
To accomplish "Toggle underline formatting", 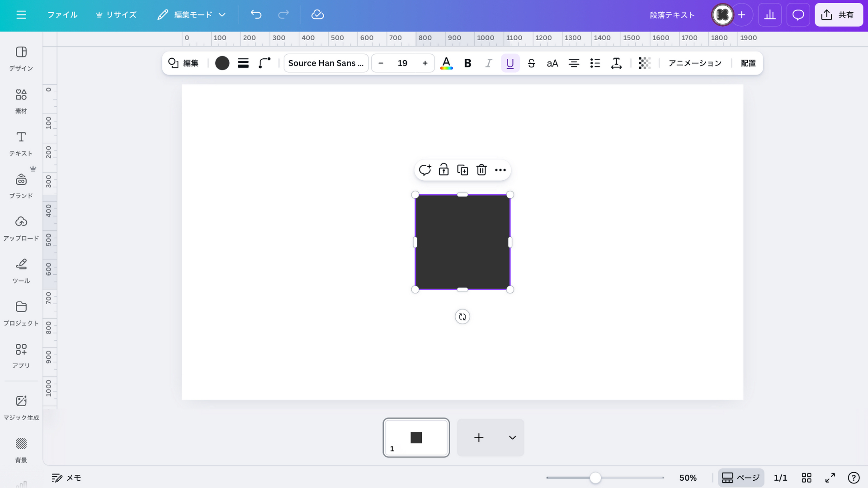I will coord(510,63).
